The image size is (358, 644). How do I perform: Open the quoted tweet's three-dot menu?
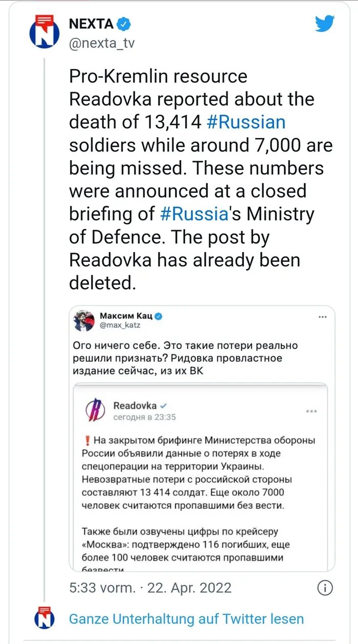tap(322, 317)
